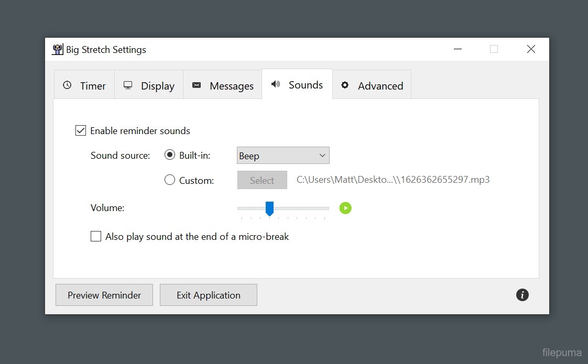The image size is (588, 364).
Task: Open the Advanced tab label
Action: click(380, 86)
